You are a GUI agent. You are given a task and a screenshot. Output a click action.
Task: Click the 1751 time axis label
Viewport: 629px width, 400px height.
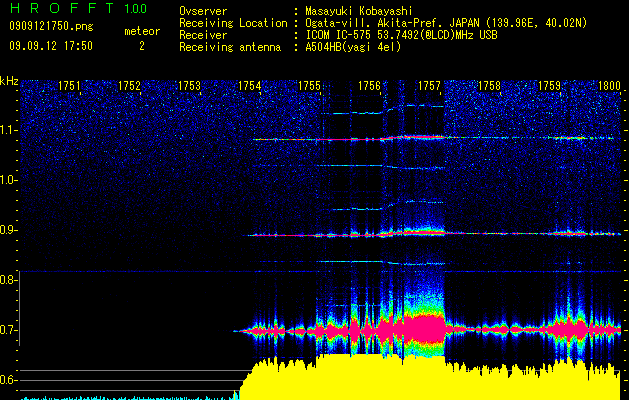point(69,86)
